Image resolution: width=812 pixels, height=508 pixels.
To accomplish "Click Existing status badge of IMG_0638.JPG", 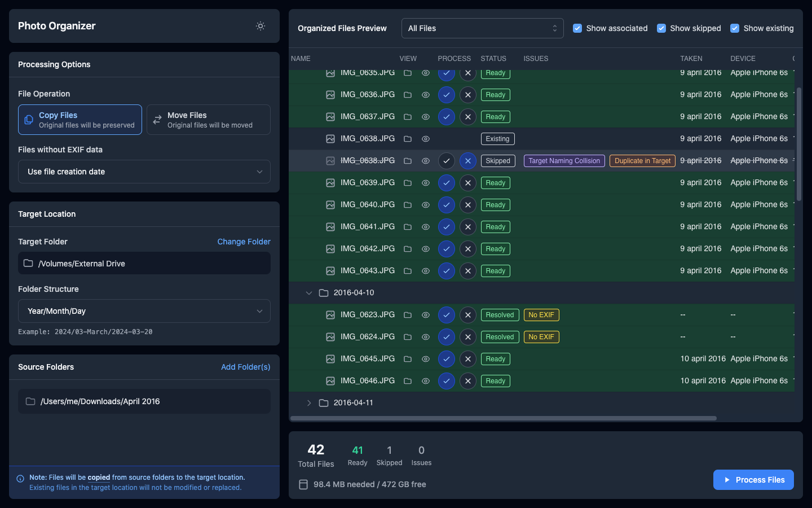I will coord(497,139).
